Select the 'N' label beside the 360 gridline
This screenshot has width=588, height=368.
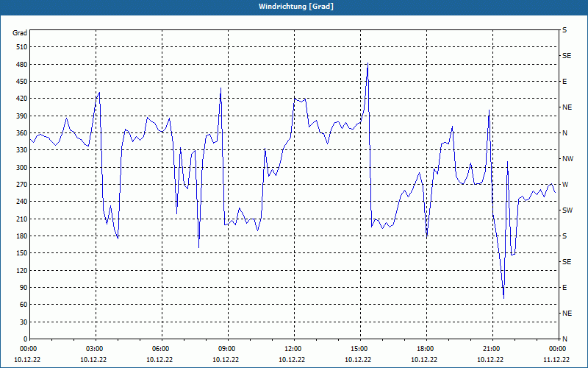564,133
